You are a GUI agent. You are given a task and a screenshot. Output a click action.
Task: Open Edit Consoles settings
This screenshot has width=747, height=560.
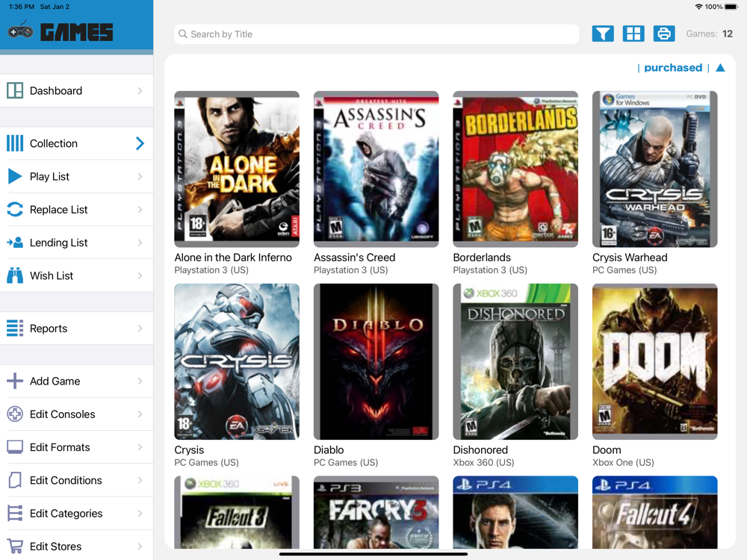(x=76, y=414)
